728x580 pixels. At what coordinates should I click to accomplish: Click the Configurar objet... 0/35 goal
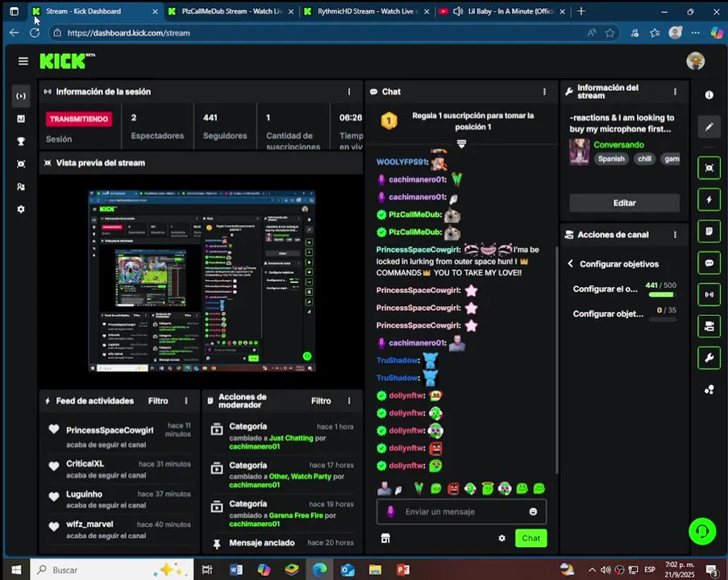click(x=624, y=314)
